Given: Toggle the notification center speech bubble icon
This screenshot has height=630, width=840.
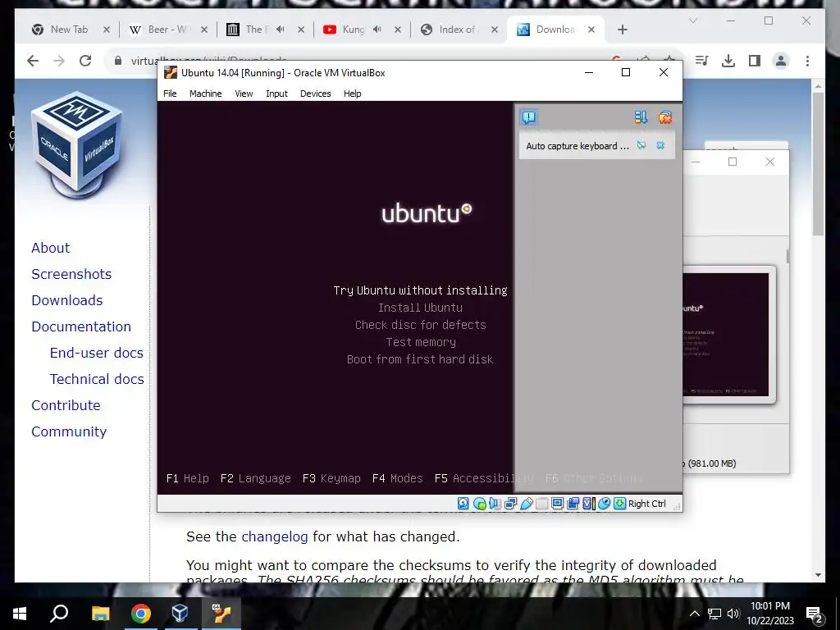Looking at the screenshot, I should click(x=529, y=117).
